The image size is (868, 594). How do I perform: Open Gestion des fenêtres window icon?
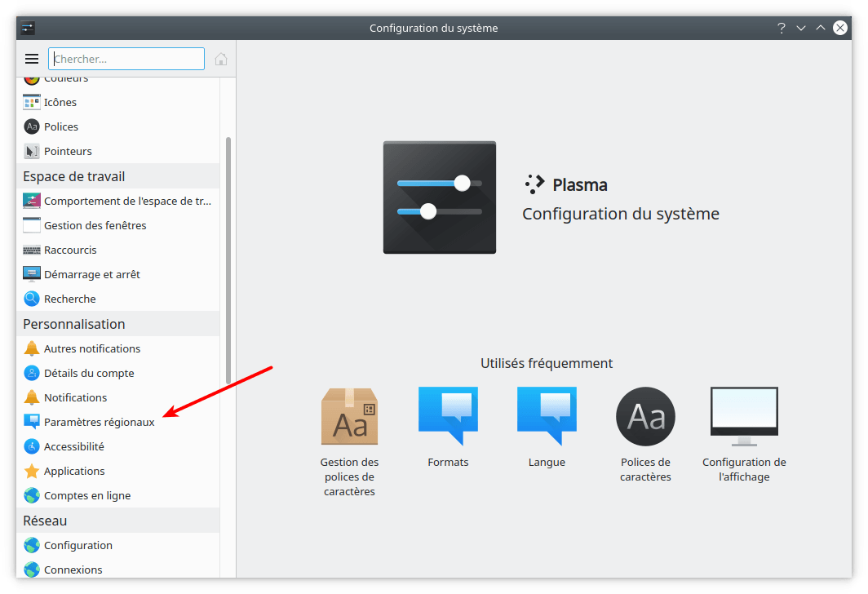coord(32,225)
